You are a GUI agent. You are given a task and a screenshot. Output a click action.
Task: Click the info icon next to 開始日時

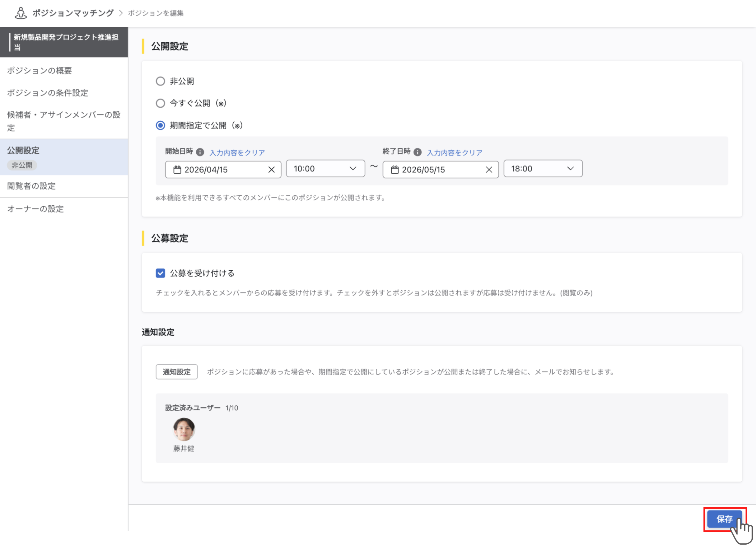[x=200, y=152]
